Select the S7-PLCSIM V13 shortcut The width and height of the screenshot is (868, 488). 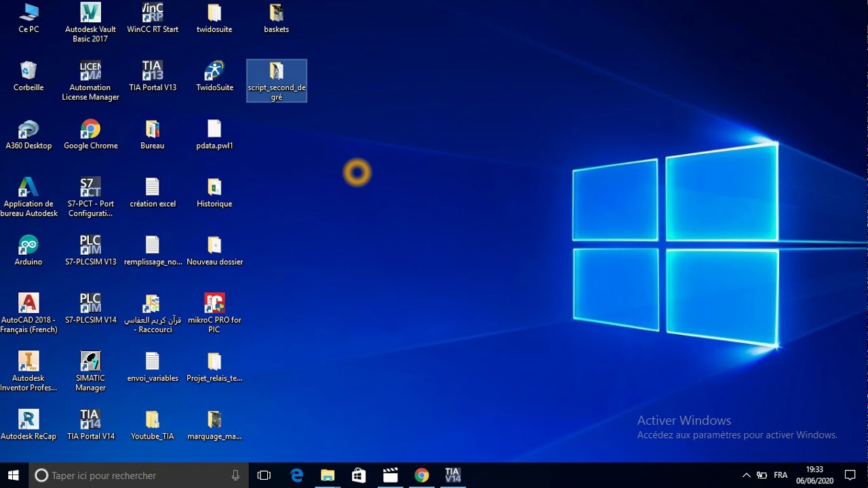[x=90, y=251]
